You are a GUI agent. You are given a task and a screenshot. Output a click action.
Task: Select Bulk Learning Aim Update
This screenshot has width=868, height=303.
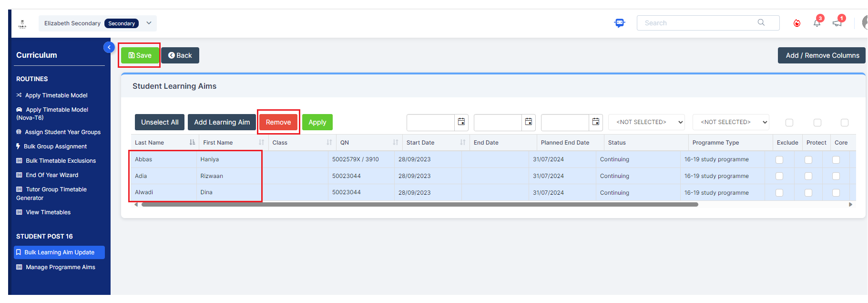(59, 252)
